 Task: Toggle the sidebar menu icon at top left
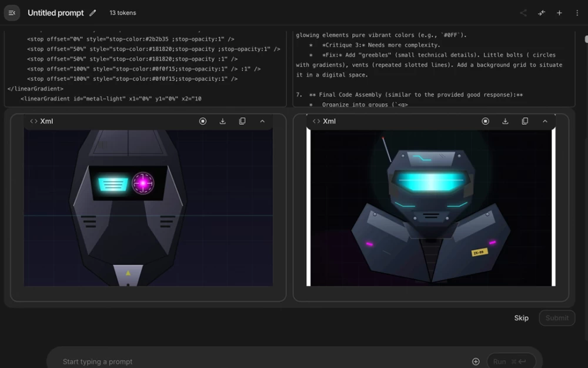click(x=12, y=13)
